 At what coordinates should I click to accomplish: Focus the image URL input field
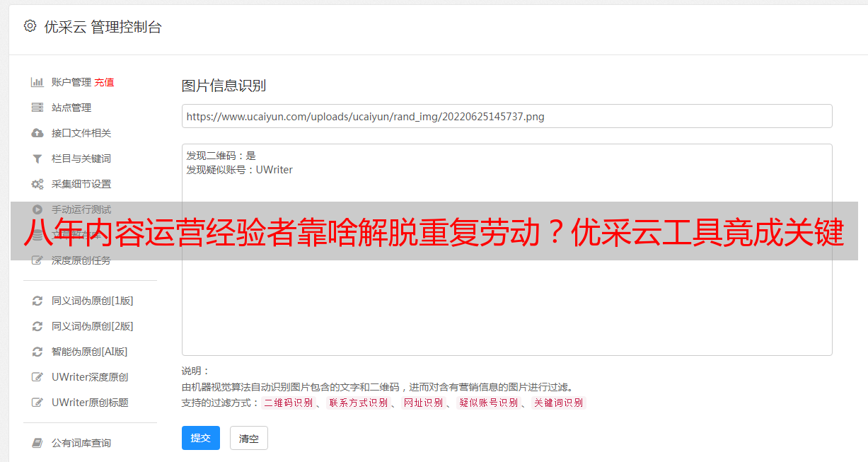(x=507, y=116)
